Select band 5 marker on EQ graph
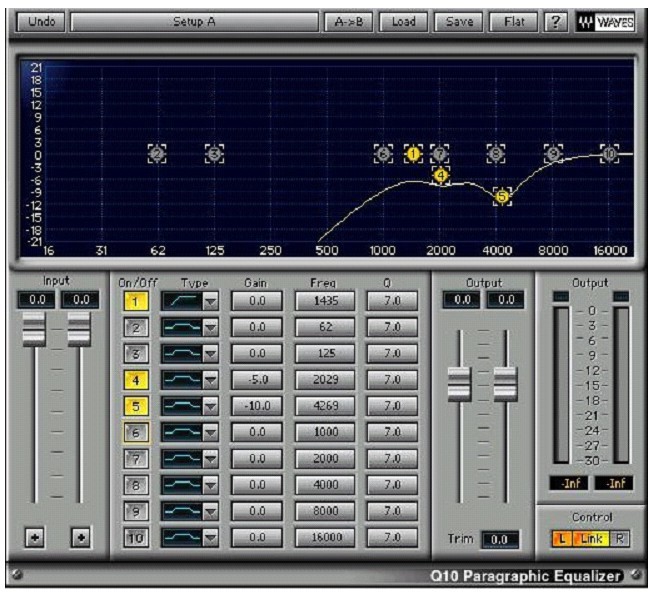This screenshot has width=650, height=594. 502,197
